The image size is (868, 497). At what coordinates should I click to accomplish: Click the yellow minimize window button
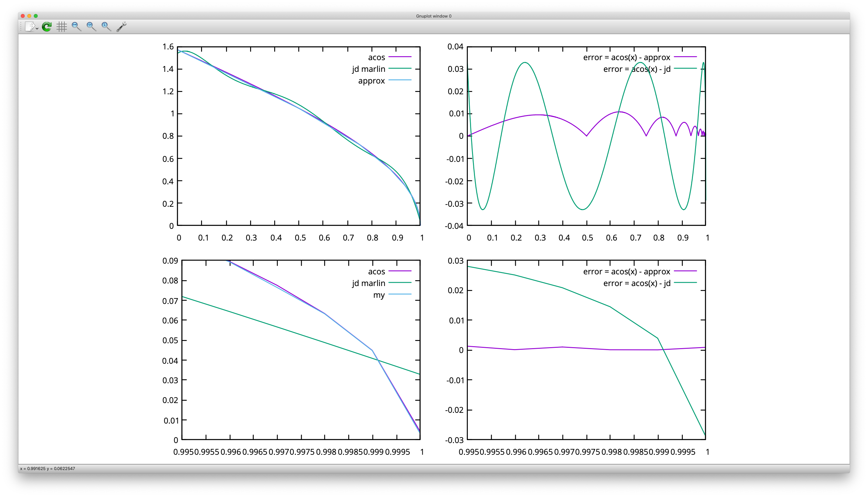[29, 16]
